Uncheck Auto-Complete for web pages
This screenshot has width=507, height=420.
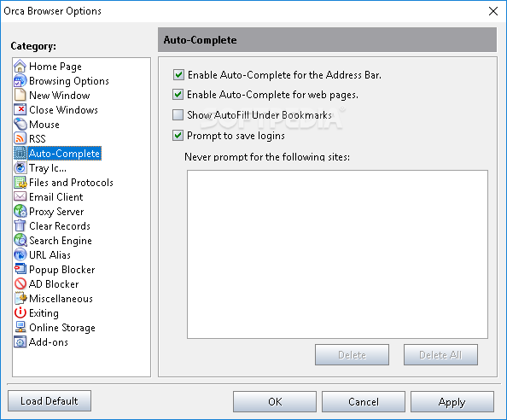pyautogui.click(x=178, y=95)
